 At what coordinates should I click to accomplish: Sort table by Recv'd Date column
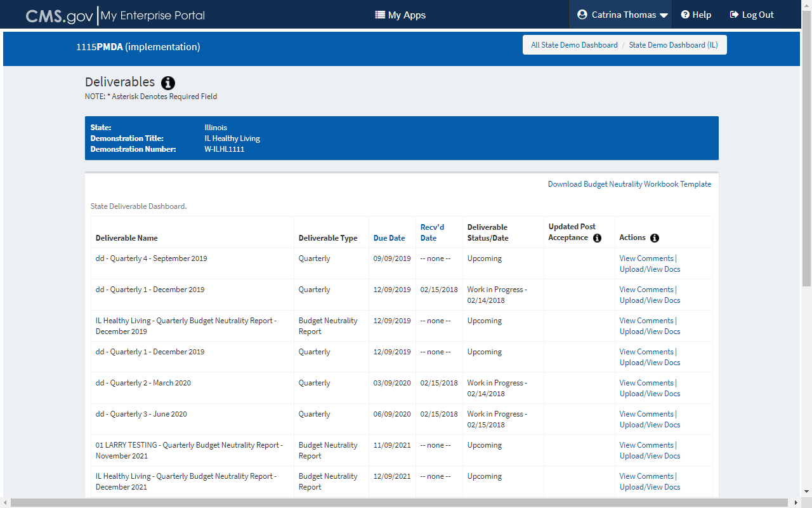[x=432, y=232]
